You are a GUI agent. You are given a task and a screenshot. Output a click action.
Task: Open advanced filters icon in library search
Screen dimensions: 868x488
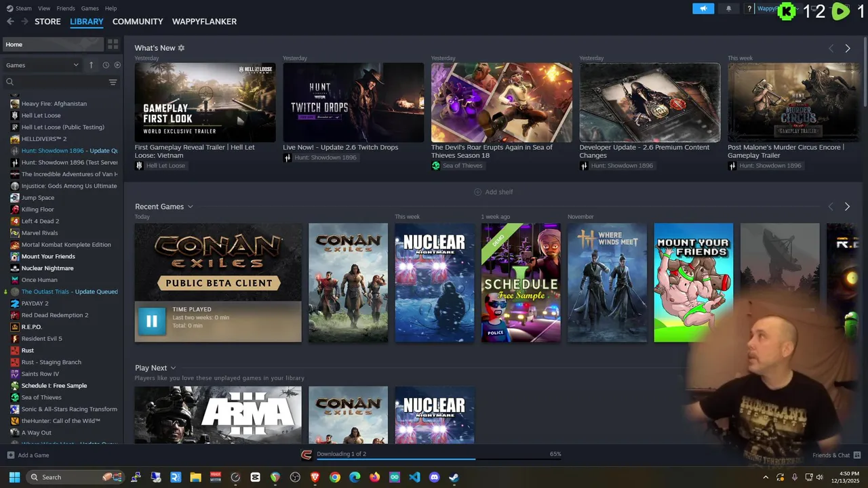(x=113, y=82)
